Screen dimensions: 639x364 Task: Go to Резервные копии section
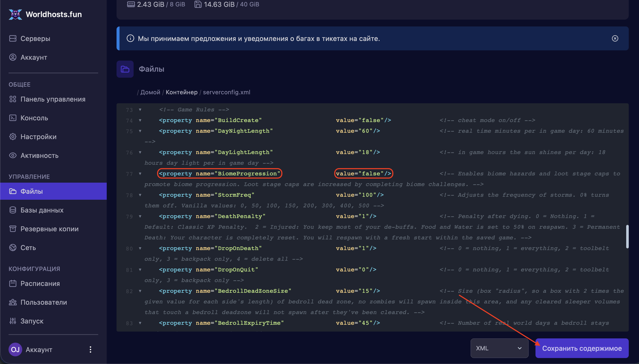click(x=49, y=229)
